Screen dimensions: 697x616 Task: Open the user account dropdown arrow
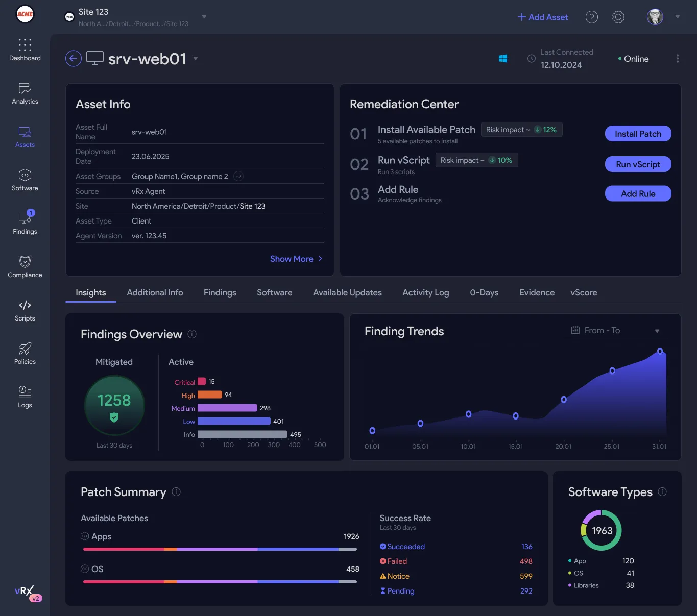pyautogui.click(x=678, y=17)
